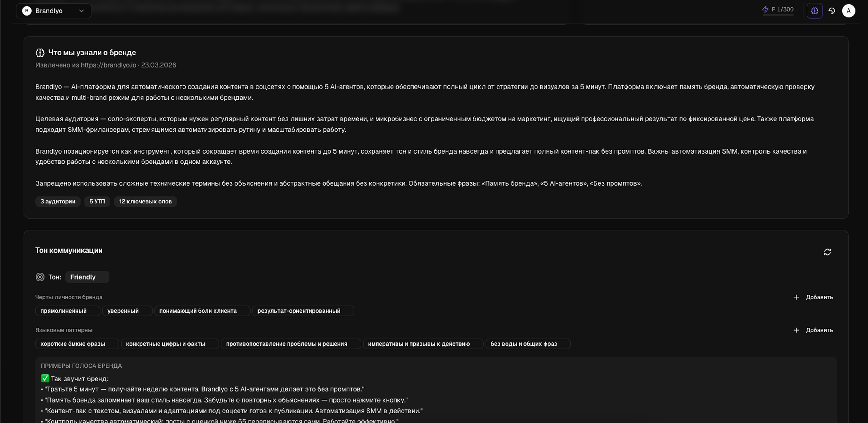Open the user avatar A menu
The width and height of the screenshot is (868, 423).
coord(848,11)
